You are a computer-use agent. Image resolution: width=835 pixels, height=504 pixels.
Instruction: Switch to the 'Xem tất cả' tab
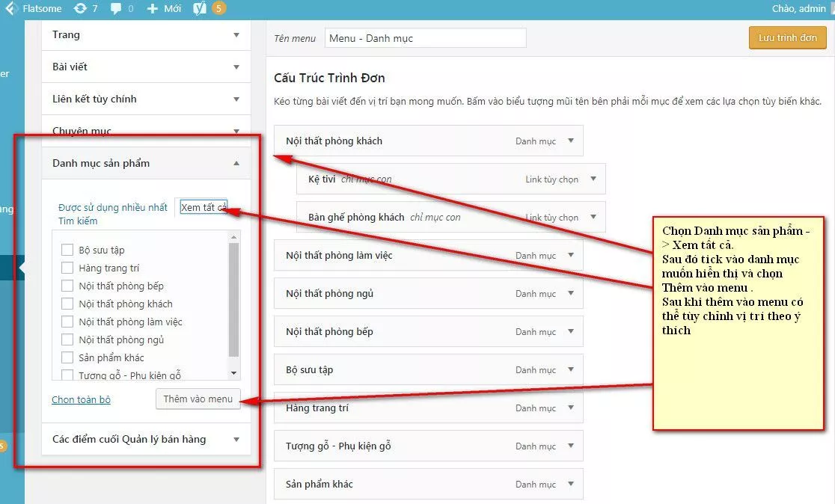click(x=204, y=207)
